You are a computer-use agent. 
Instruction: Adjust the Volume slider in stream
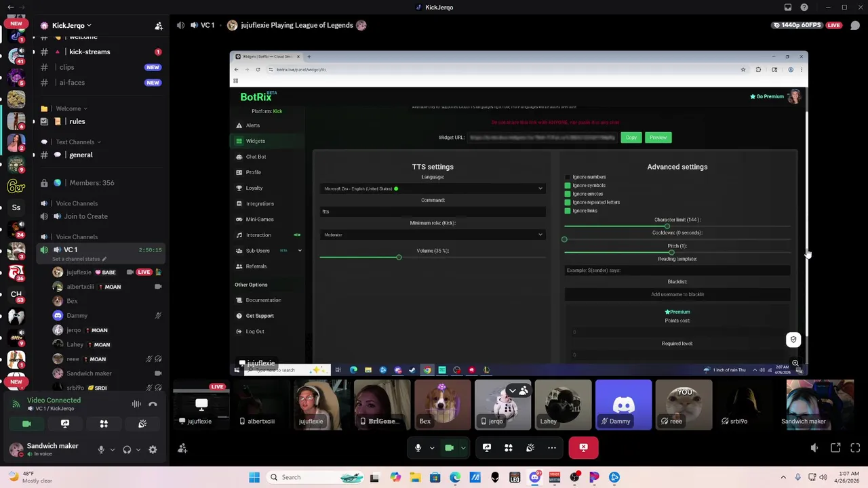[x=399, y=257]
